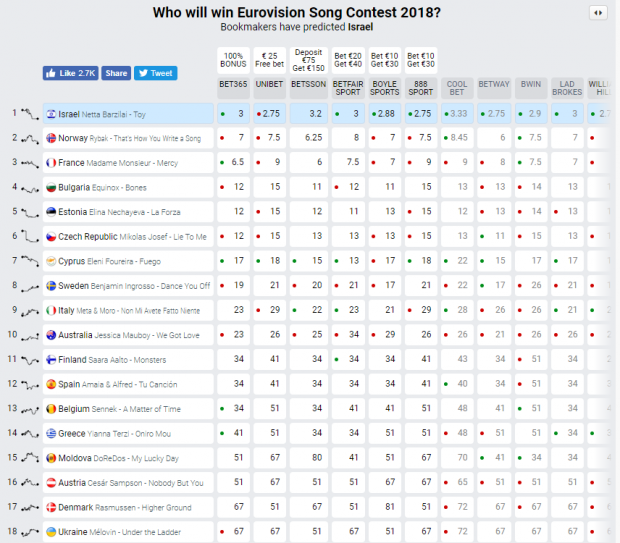
Task: Open Israel Netta Barzilai - Toy entry
Action: coord(128,114)
